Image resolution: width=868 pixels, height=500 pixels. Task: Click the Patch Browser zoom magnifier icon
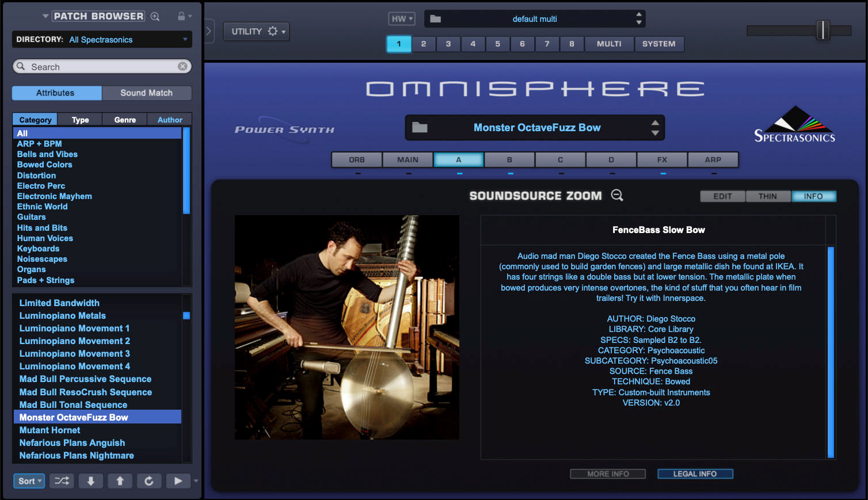(x=155, y=17)
